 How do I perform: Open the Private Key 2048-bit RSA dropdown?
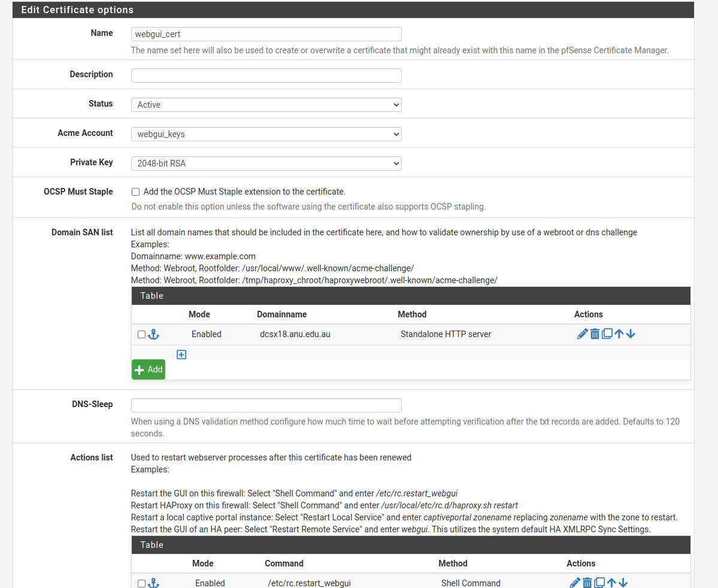click(266, 163)
